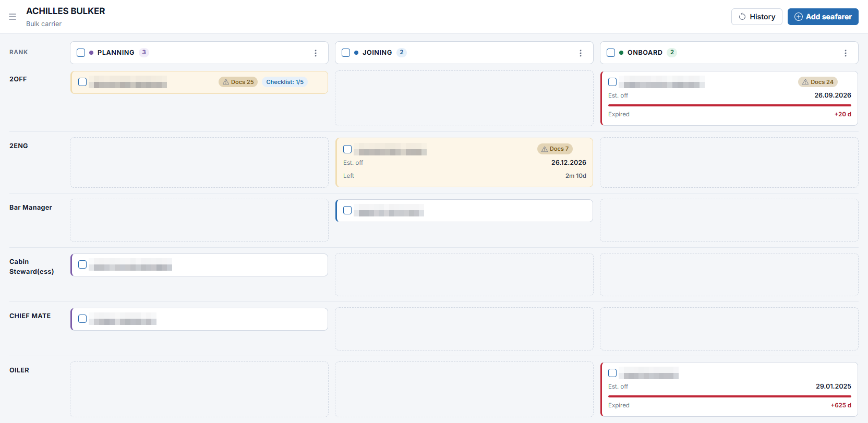The height and width of the screenshot is (423, 868).
Task: Tick the 2ENG joining seafarer checkbox
Action: pos(347,149)
